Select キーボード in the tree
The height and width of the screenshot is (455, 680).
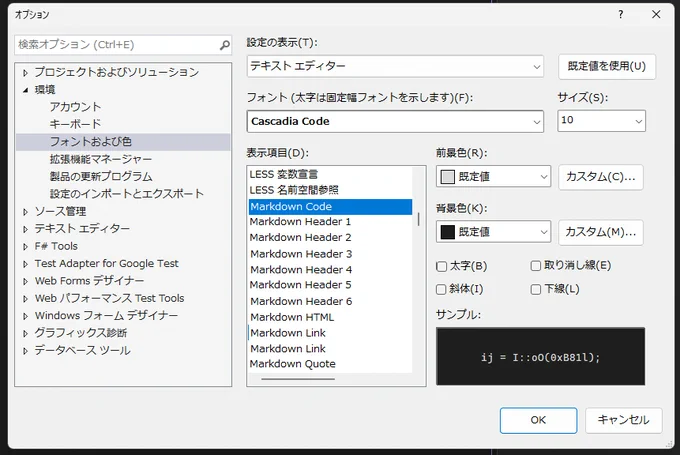pyautogui.click(x=75, y=124)
